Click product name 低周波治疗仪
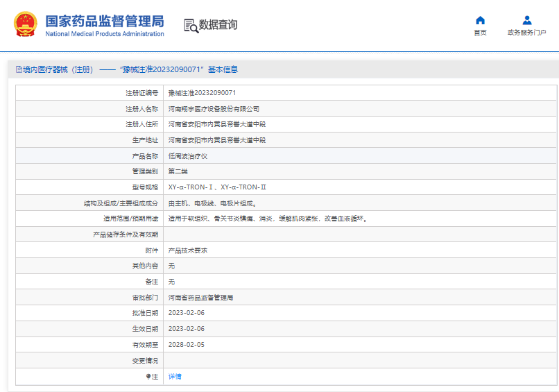Screen dimensions: 559x392 click(x=187, y=156)
